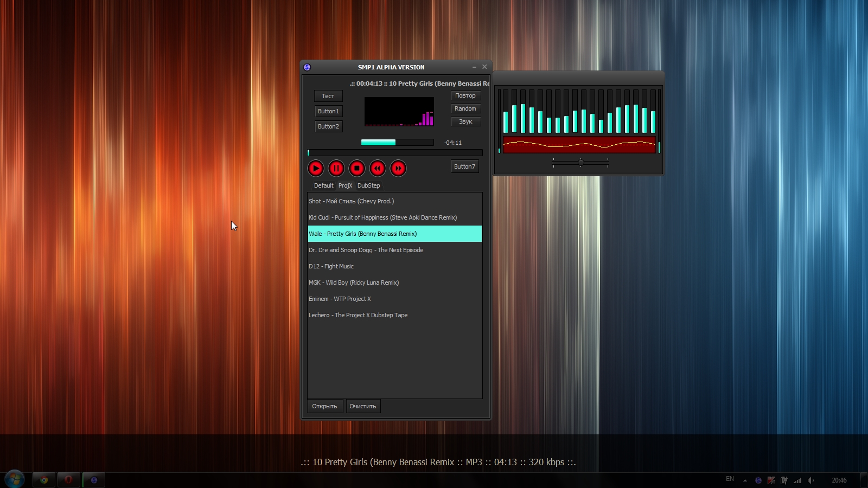Image resolution: width=868 pixels, height=488 pixels.
Task: Click the Очистить button to clear playlist
Action: [363, 406]
